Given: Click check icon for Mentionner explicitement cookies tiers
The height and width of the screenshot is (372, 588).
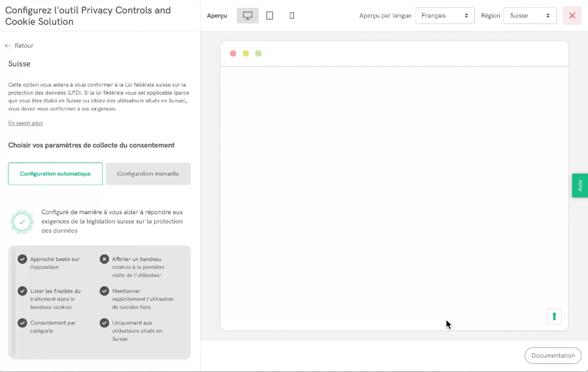Looking at the screenshot, I should pyautogui.click(x=105, y=291).
